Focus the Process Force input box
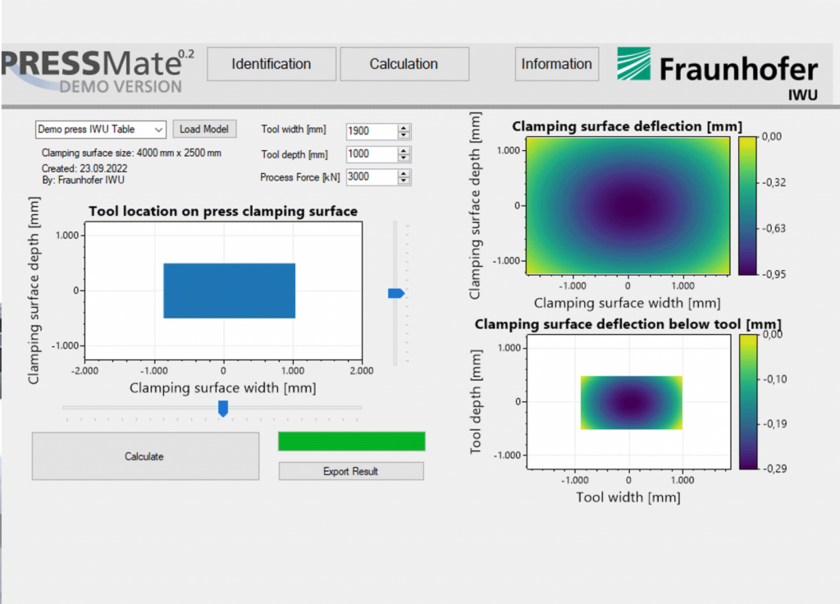 pyautogui.click(x=370, y=177)
